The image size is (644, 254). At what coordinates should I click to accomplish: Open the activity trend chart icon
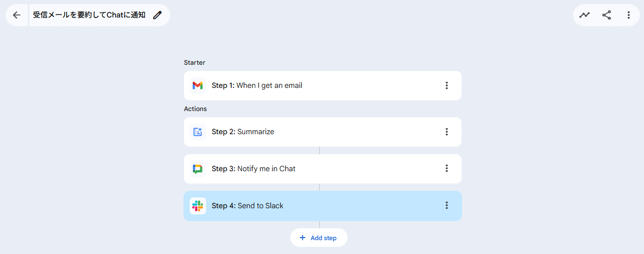[x=584, y=15]
